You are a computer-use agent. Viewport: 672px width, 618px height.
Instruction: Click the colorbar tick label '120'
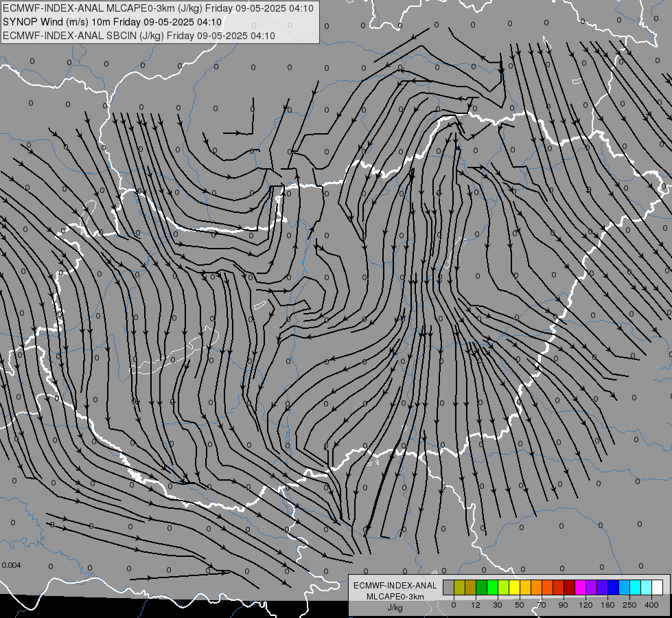[586, 605]
